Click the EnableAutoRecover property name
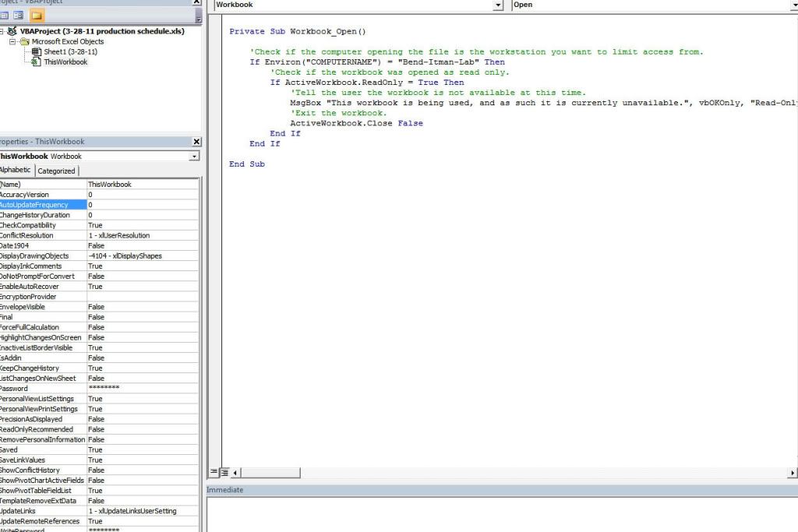This screenshot has height=532, width=798. 30,287
